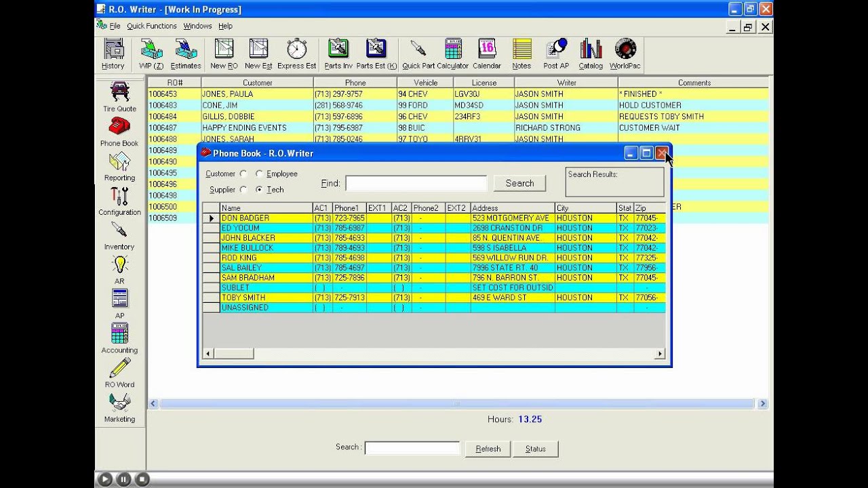Open AR lightbulb icon in the sidebar
868x488 pixels.
click(119, 270)
